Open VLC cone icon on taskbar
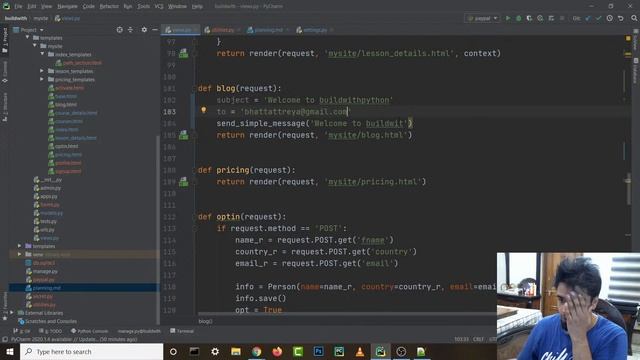 click(x=360, y=351)
